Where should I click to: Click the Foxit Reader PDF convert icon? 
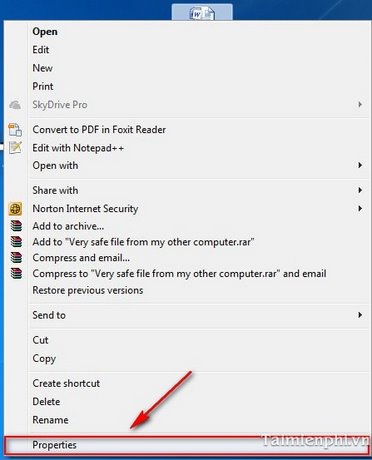(x=15, y=130)
